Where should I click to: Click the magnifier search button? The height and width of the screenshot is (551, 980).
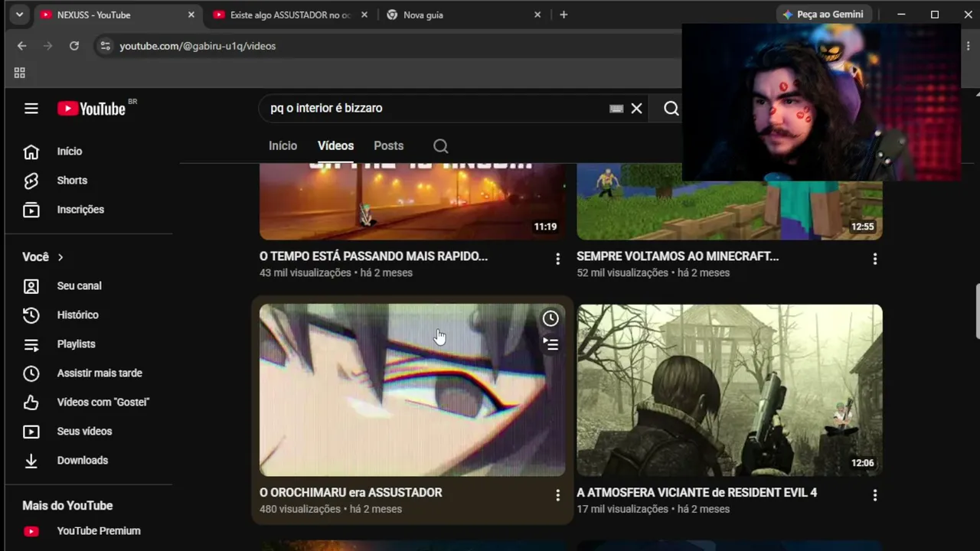tap(671, 109)
